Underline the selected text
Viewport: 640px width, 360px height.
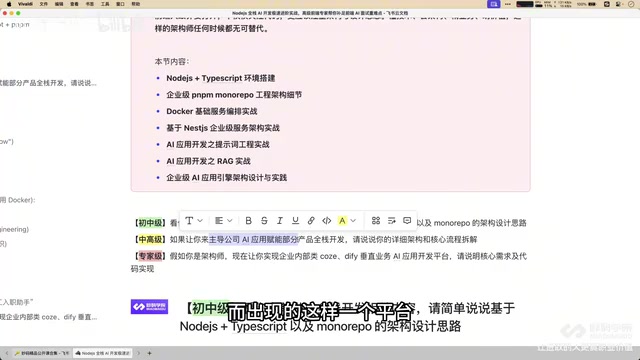click(295, 221)
